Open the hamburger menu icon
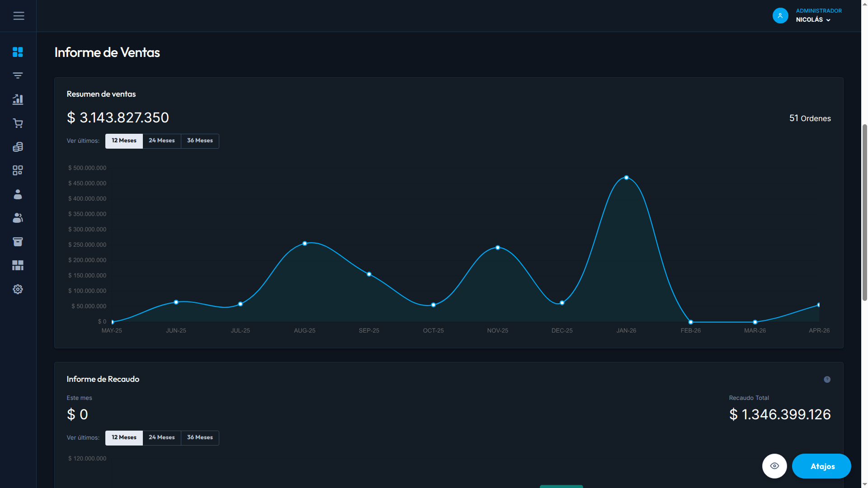 (19, 16)
